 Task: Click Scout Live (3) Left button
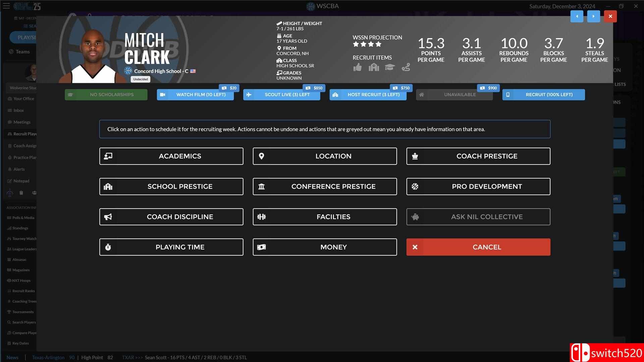(282, 95)
